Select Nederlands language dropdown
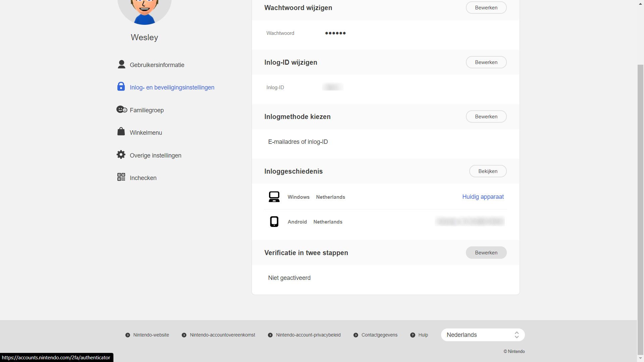 pos(483,335)
